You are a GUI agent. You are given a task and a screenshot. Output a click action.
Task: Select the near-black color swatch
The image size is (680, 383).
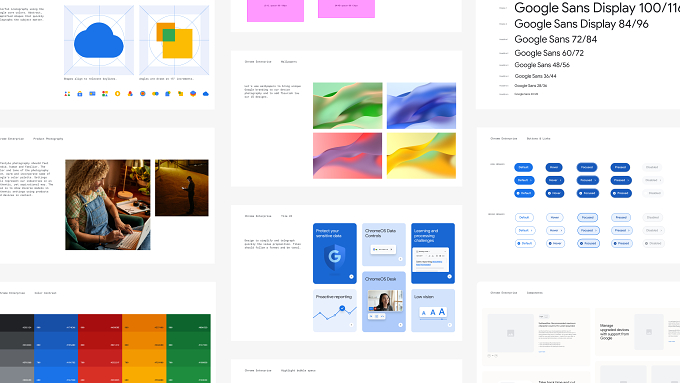[x=17, y=324]
